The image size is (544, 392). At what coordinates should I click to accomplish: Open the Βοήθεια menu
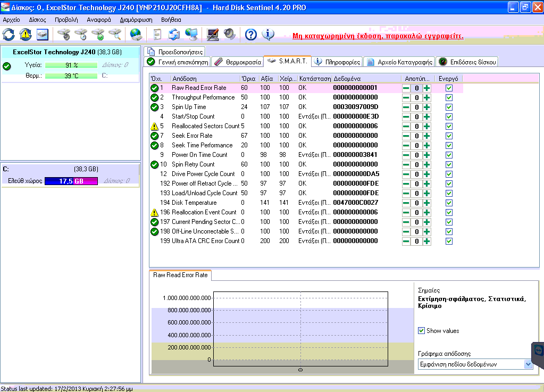(171, 20)
